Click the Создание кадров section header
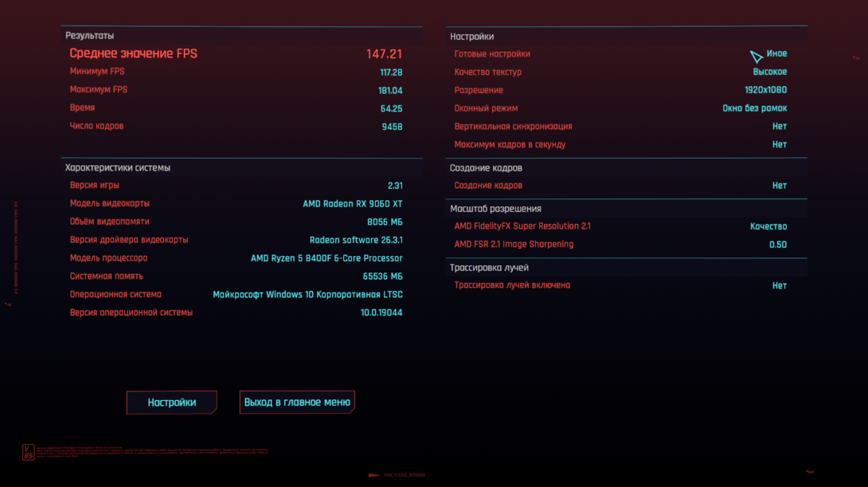 (x=486, y=168)
